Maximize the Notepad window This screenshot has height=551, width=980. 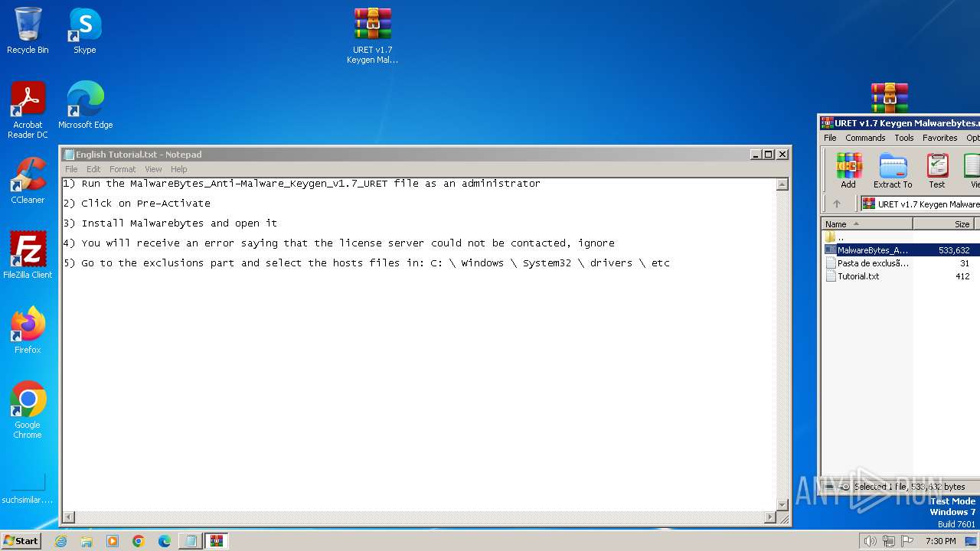click(x=769, y=155)
